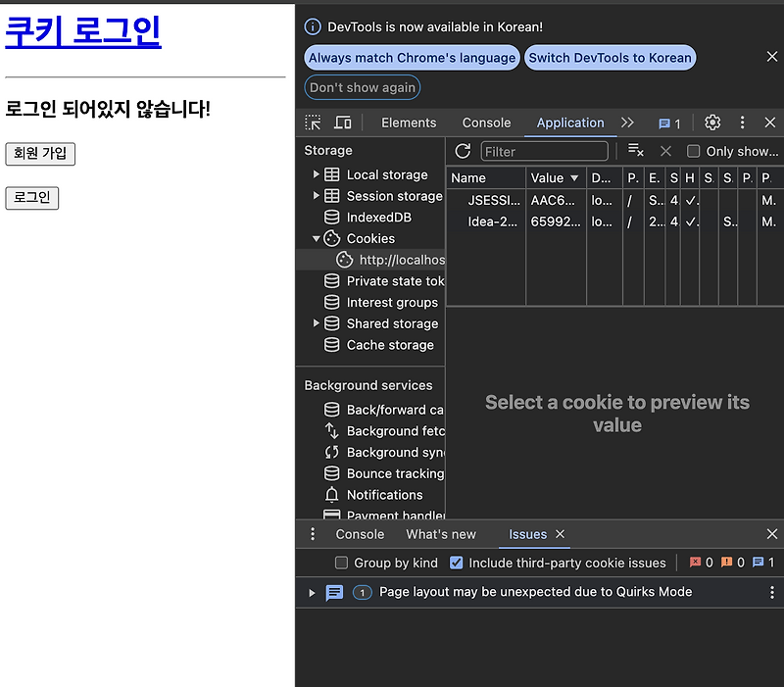Viewport: 784px width, 687px height.
Task: Select the delete all cookies icon
Action: coord(635,151)
